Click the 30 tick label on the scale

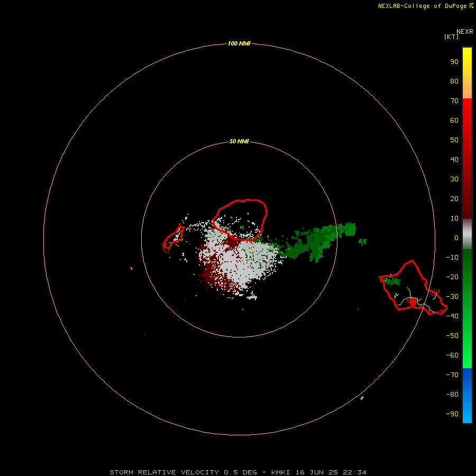(454, 179)
